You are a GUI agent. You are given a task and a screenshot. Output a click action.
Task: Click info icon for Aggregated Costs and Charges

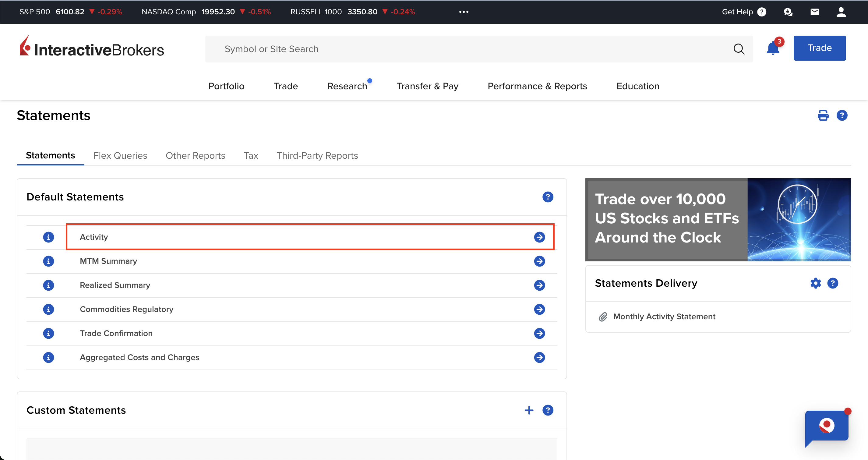(48, 358)
